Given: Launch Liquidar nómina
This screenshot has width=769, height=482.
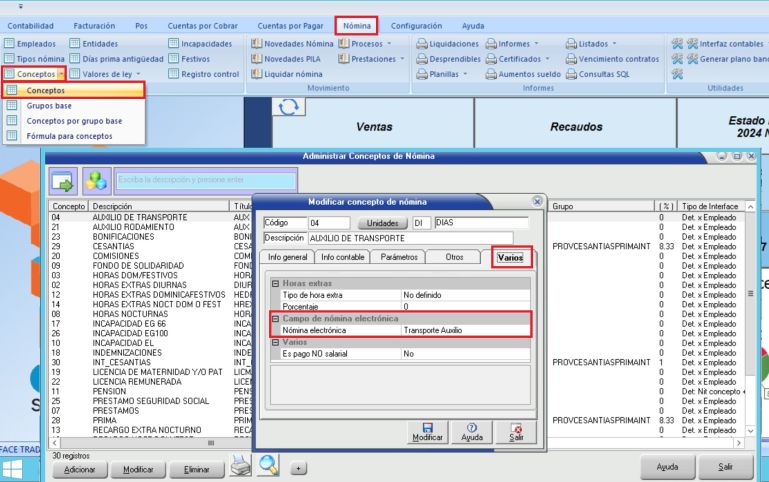Looking at the screenshot, I should [287, 74].
